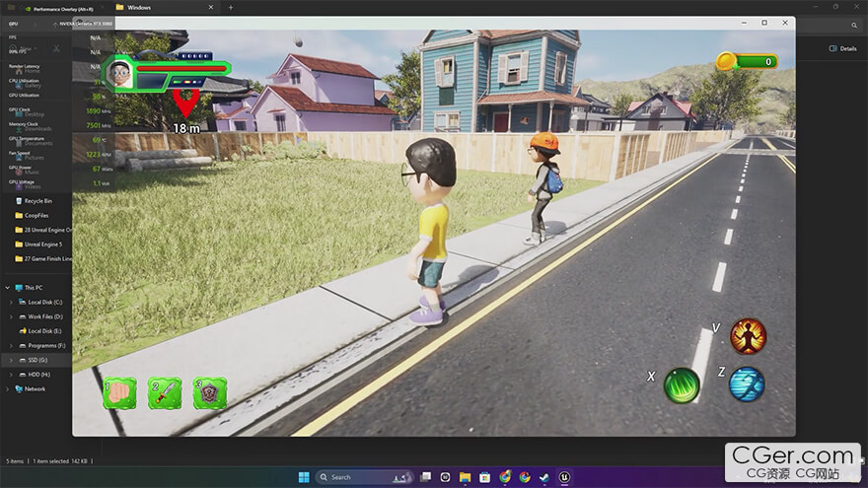Select the shield armor slot 3
Viewport: 868px width, 488px height.
pyautogui.click(x=210, y=393)
